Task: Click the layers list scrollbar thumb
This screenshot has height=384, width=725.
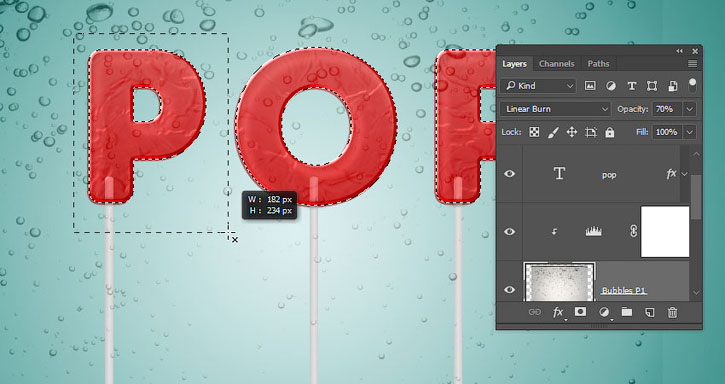Action: (x=696, y=197)
